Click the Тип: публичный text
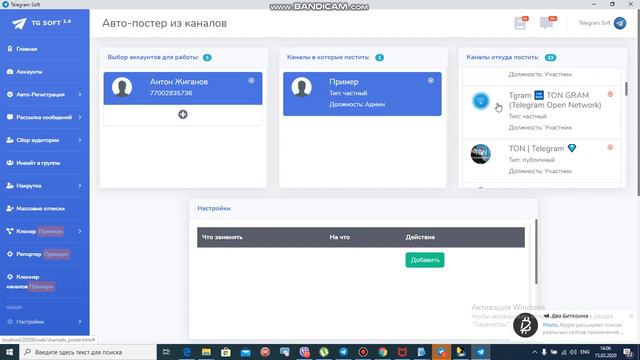 [531, 160]
